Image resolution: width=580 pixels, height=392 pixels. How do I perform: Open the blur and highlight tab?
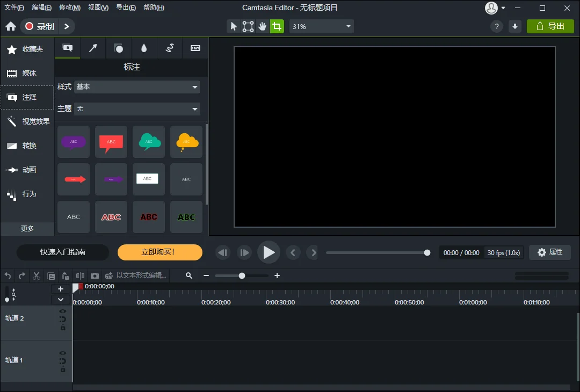point(144,48)
